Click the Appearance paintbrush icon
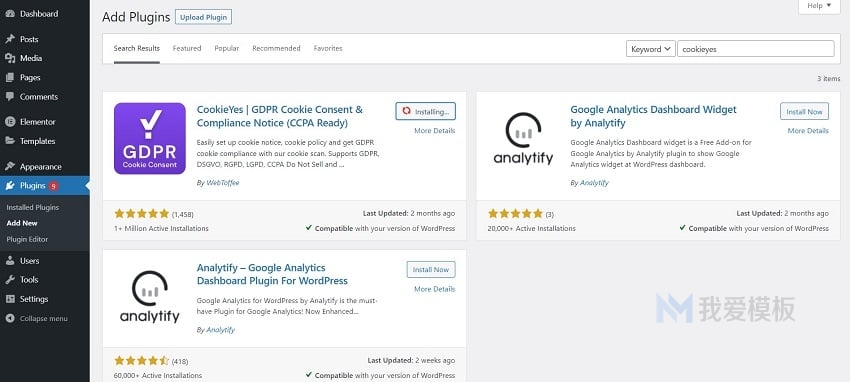The height and width of the screenshot is (382, 850). [10, 166]
